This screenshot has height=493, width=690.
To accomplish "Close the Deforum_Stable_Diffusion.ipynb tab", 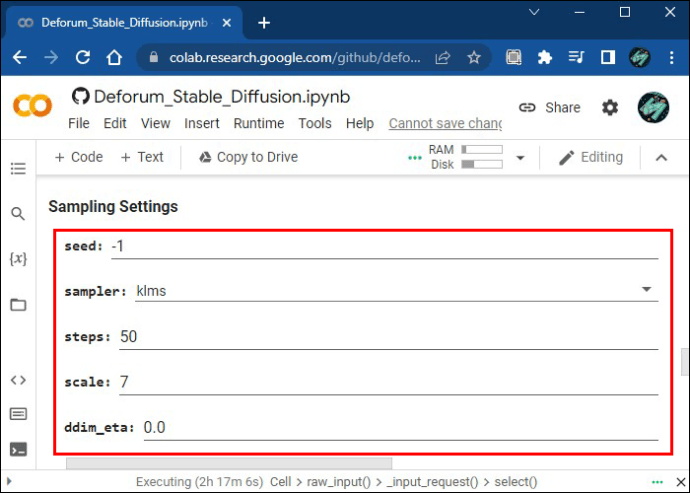I will coord(227,23).
